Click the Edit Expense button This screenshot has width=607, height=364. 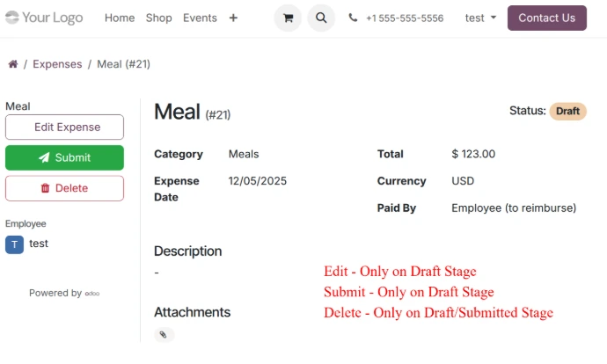point(64,127)
